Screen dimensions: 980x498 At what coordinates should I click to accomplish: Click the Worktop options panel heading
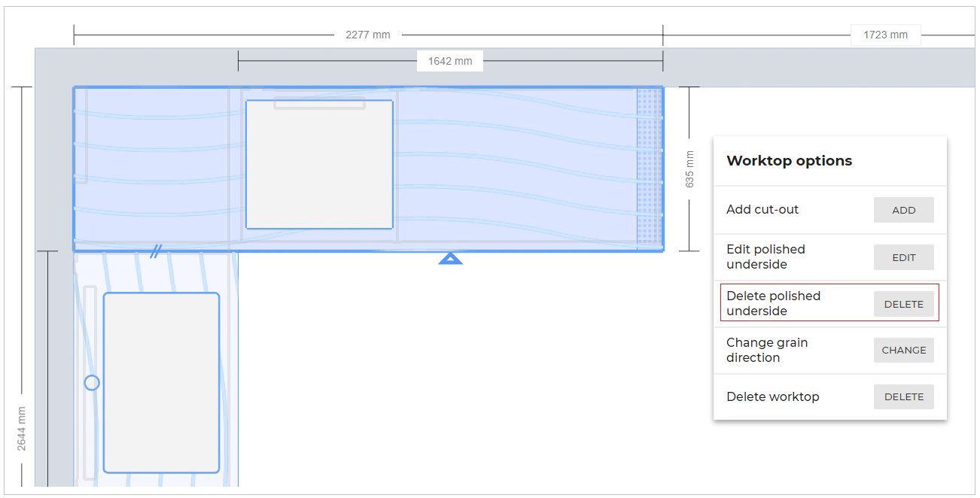point(789,161)
